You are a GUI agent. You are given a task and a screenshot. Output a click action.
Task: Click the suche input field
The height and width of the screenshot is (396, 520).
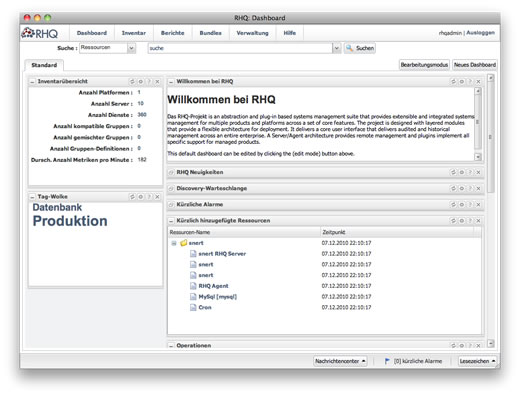tap(240, 48)
